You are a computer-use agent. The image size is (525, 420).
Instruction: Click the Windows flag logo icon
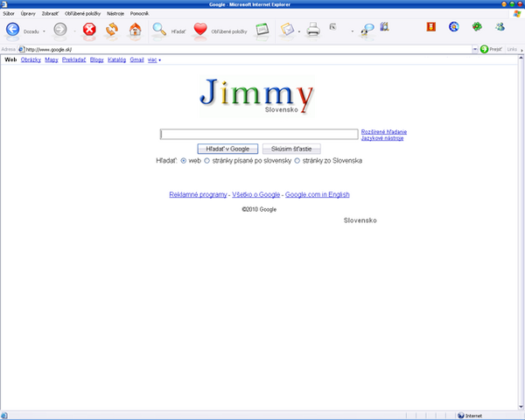point(517,14)
